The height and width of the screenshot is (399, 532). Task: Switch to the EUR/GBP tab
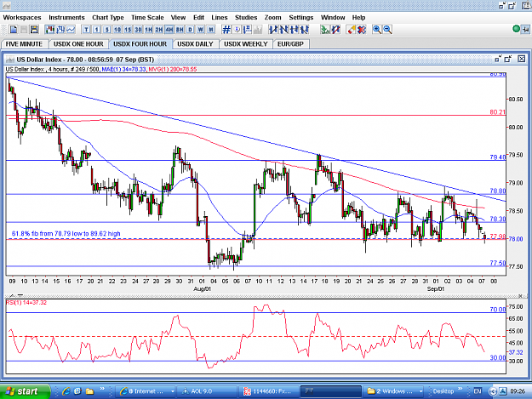tap(290, 44)
